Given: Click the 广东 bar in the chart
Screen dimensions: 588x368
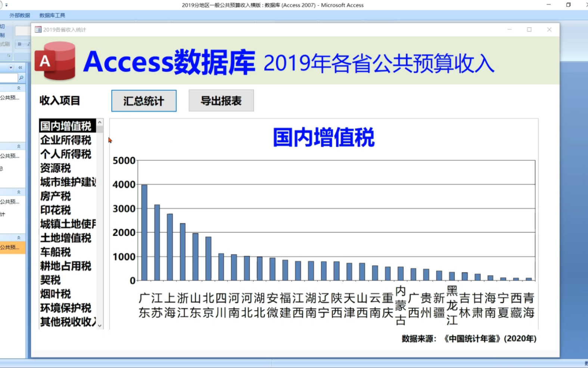Looking at the screenshot, I should click(x=144, y=233).
